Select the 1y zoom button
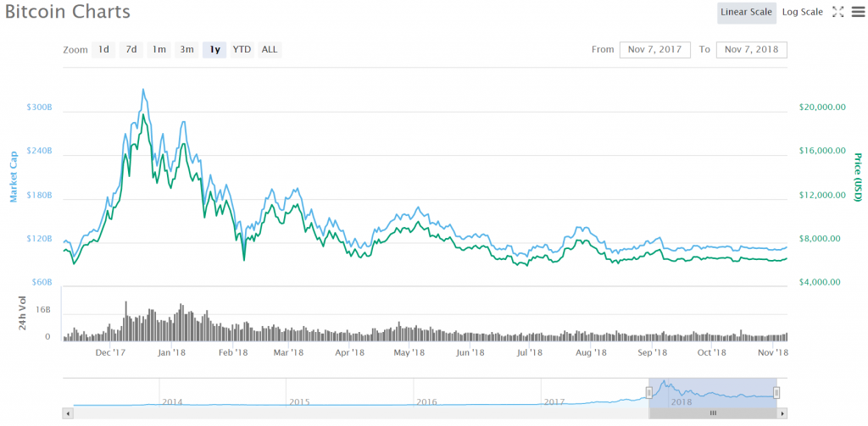Viewport: 868px width, 426px height. [214, 49]
